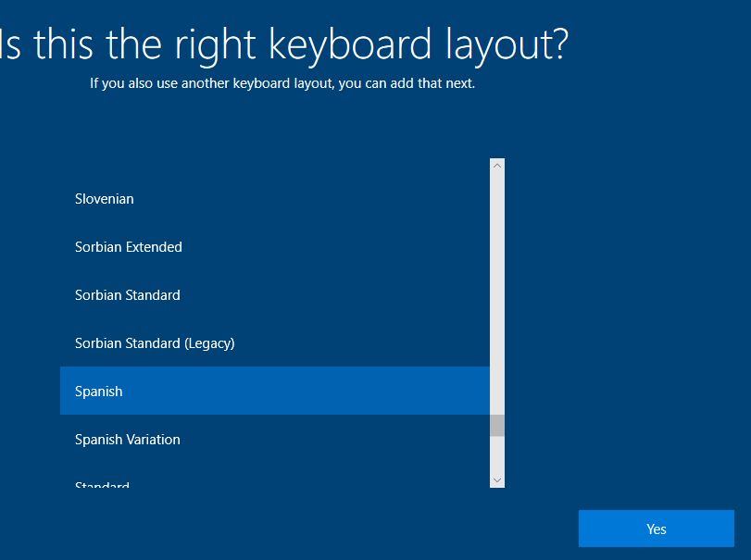Screen dimensions: 751x560
Task: Select the highlighted Spanish layout
Action: (x=99, y=392)
